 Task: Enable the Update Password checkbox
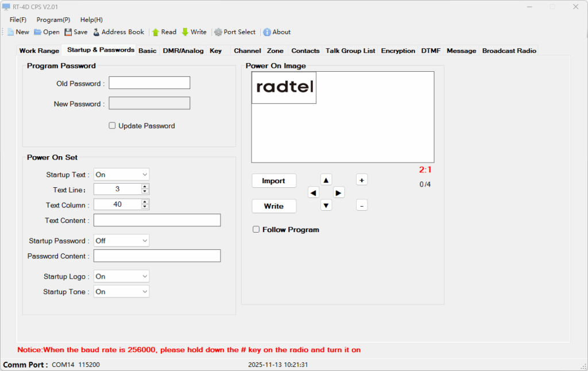tap(113, 125)
